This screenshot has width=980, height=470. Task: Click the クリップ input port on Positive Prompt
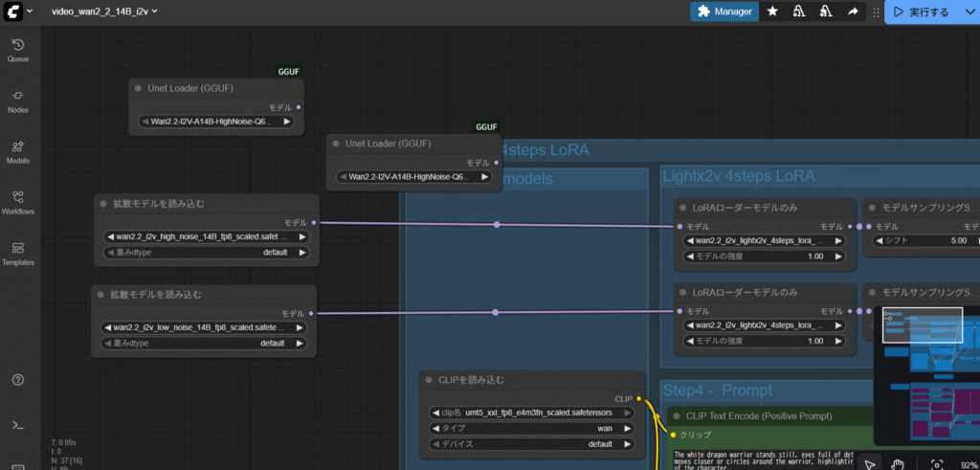[x=673, y=435]
